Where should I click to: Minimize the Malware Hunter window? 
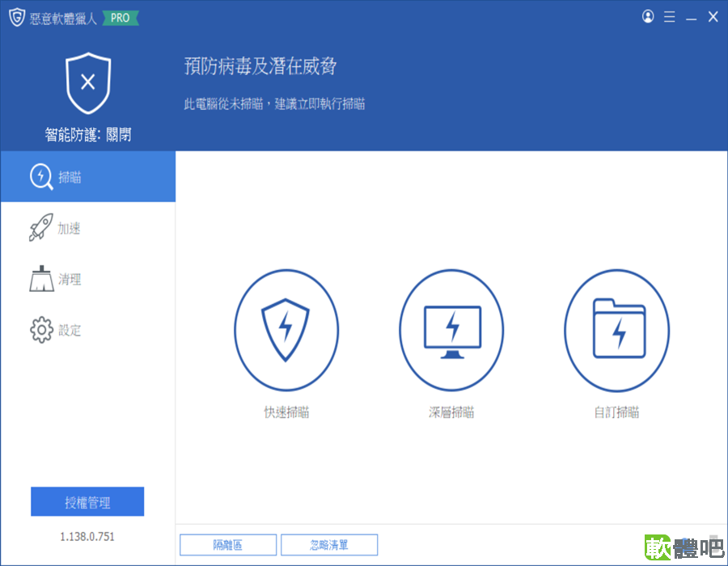tap(692, 18)
